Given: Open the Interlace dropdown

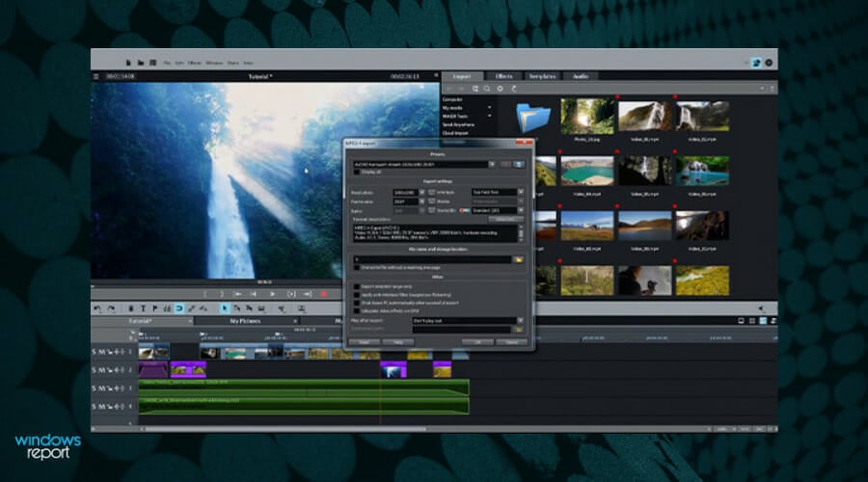Looking at the screenshot, I should [x=521, y=192].
